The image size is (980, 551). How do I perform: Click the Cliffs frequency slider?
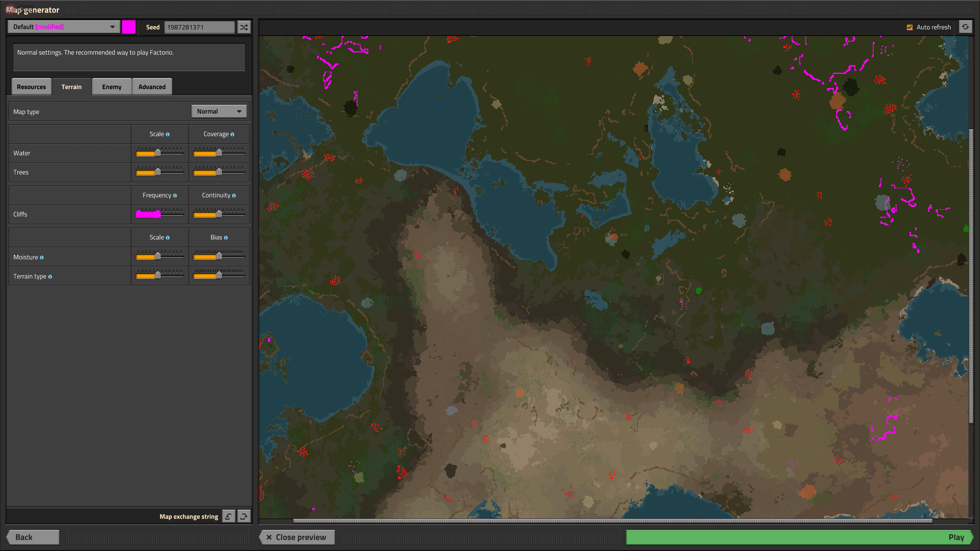tap(160, 214)
